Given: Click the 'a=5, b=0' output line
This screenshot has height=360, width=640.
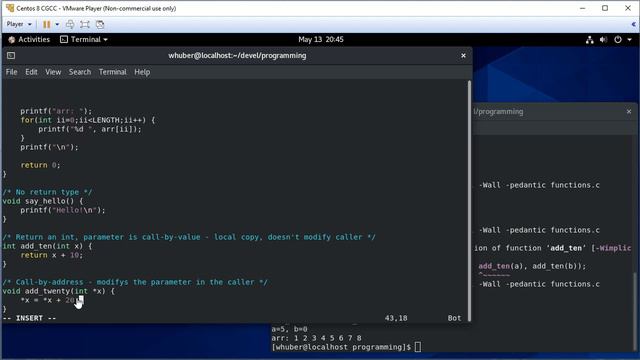Looking at the screenshot, I should point(289,329).
